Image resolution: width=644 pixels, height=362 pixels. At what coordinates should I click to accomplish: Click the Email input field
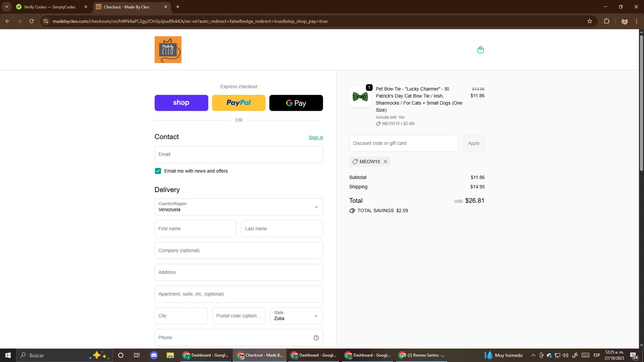click(239, 154)
